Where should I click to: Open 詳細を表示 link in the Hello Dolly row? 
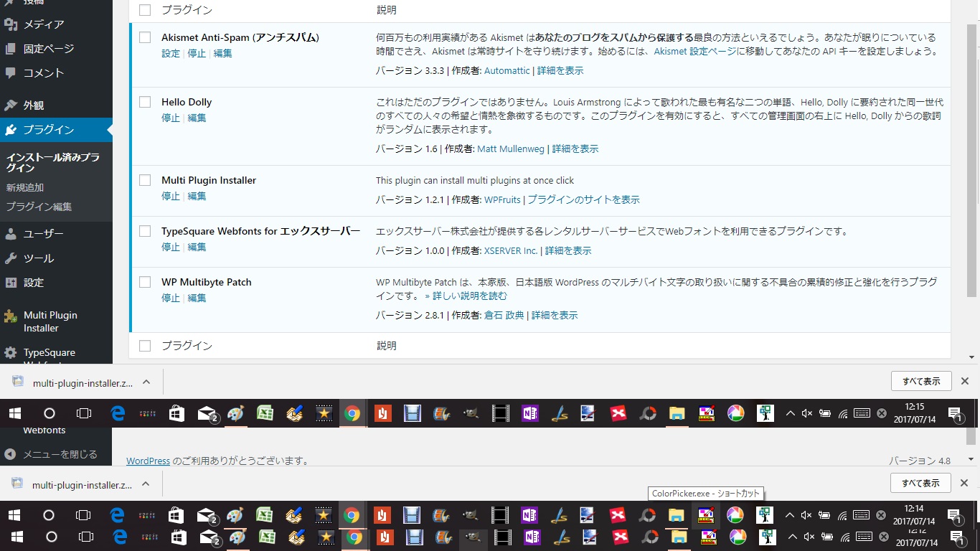tap(575, 149)
